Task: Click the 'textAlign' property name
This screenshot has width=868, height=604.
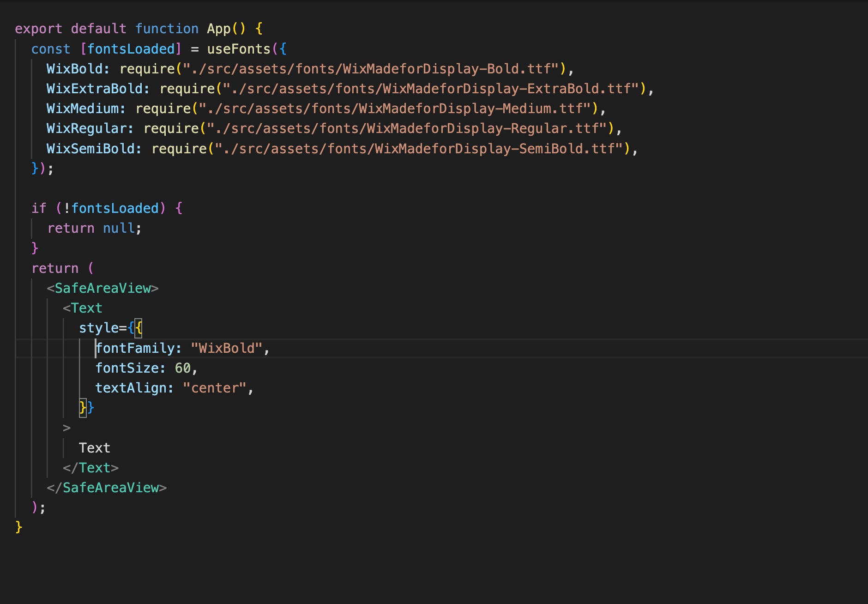Action: click(x=131, y=388)
